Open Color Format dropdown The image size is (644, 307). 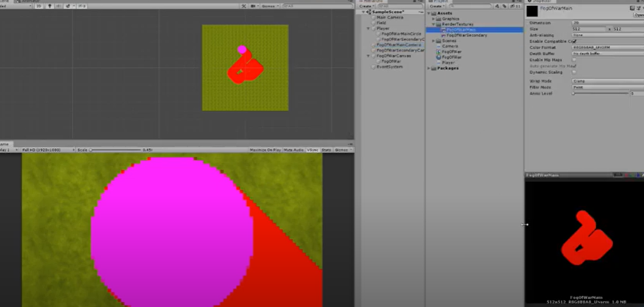(608, 47)
